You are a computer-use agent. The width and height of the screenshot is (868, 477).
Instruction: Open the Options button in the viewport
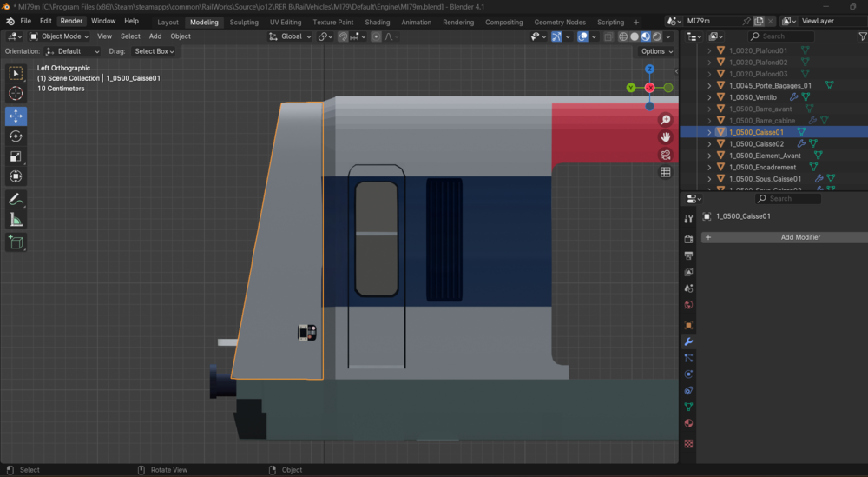point(656,51)
